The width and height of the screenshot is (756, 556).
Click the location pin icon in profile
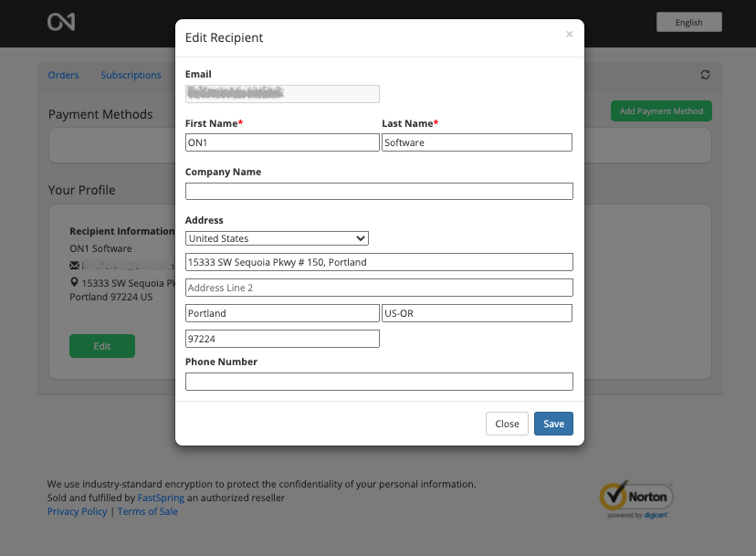pos(74,283)
